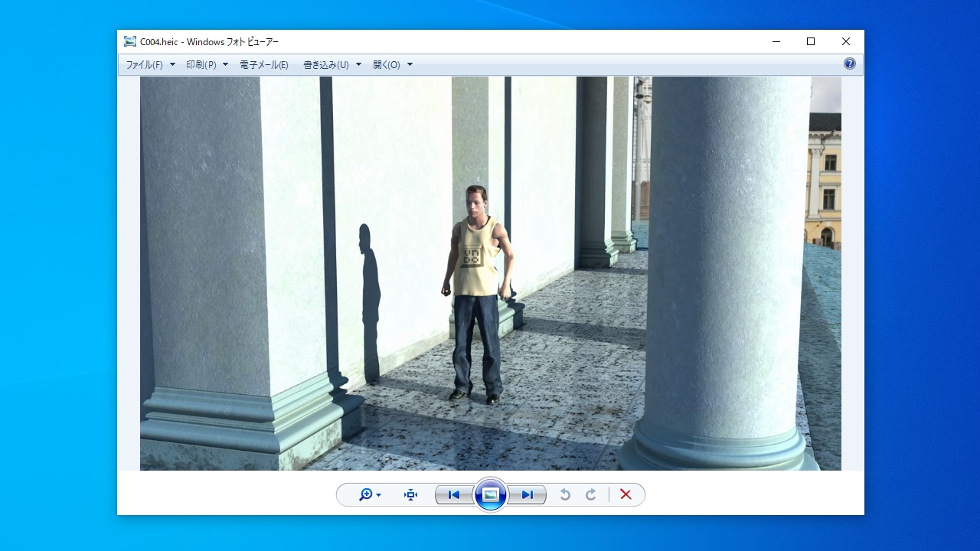Delete the photo with red X
The width and height of the screenshot is (980, 551).
[x=626, y=495]
